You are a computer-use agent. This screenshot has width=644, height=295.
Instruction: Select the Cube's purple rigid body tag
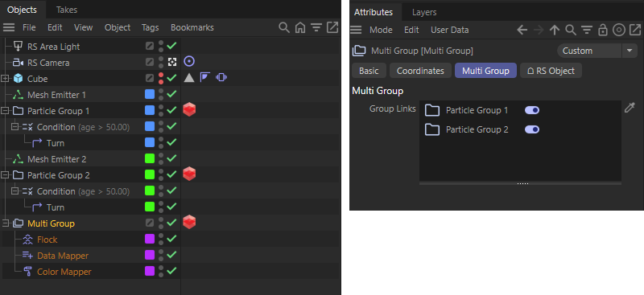pos(221,77)
